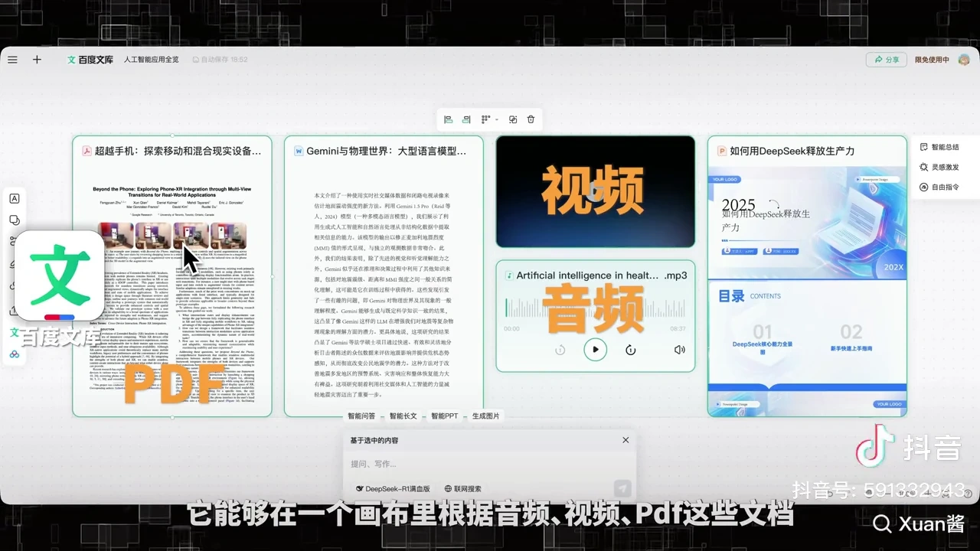
Task: Click the forward-skip icon in audio player
Action: pos(630,350)
